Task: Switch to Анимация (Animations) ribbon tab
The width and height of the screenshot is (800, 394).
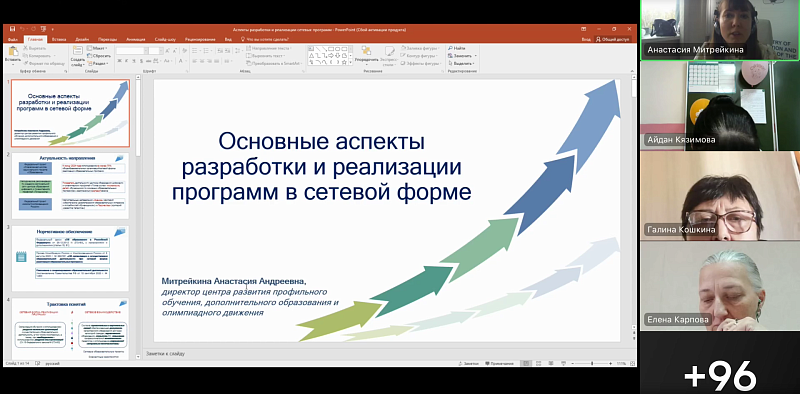Action: (135, 39)
